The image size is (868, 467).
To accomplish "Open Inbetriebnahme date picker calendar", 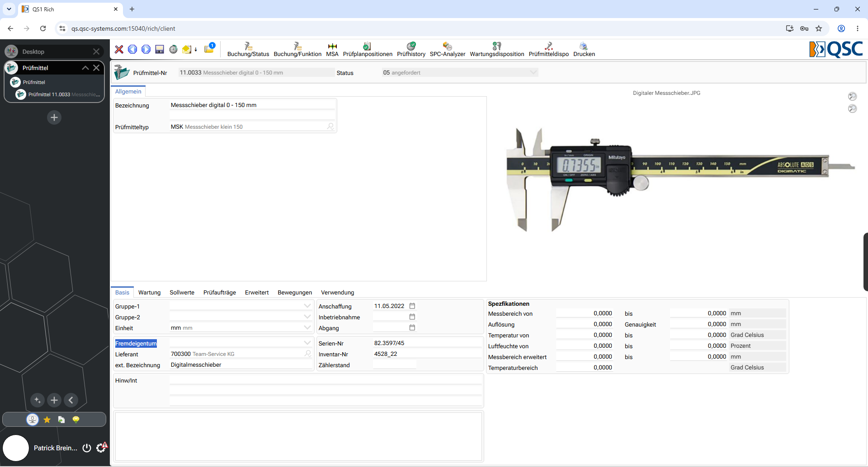I will 412,317.
